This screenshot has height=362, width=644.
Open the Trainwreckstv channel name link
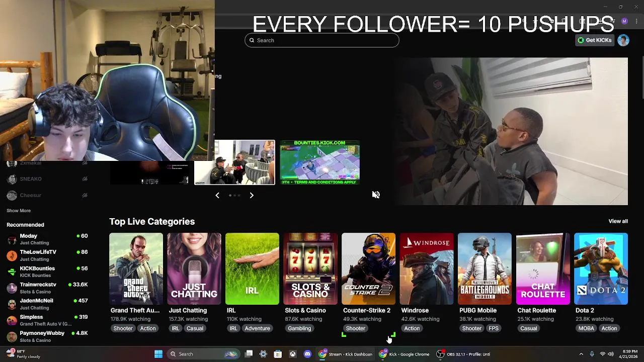pyautogui.click(x=38, y=285)
